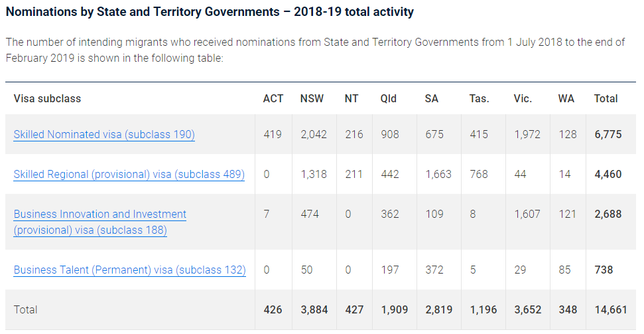Click the Total column header
This screenshot has width=644, height=334.
click(x=606, y=99)
